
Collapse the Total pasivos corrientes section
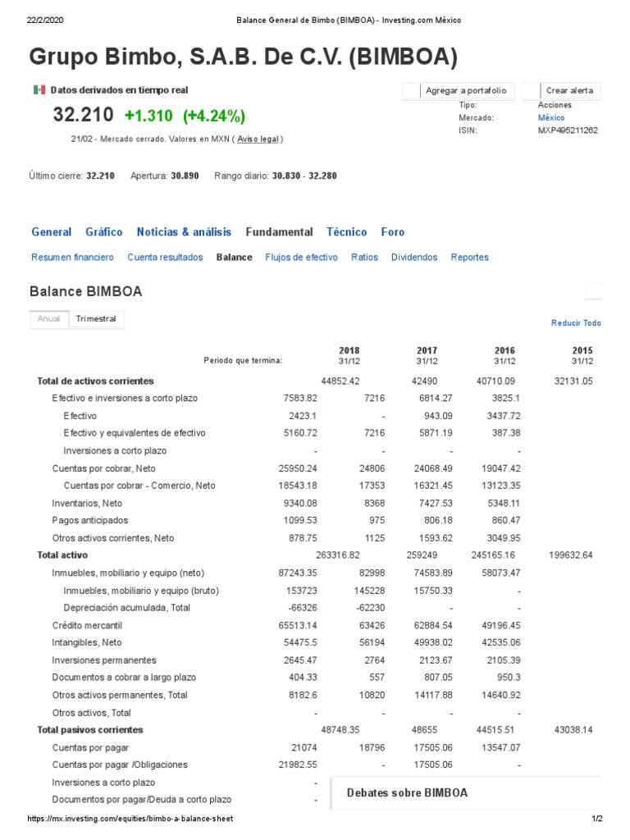[x=90, y=729]
